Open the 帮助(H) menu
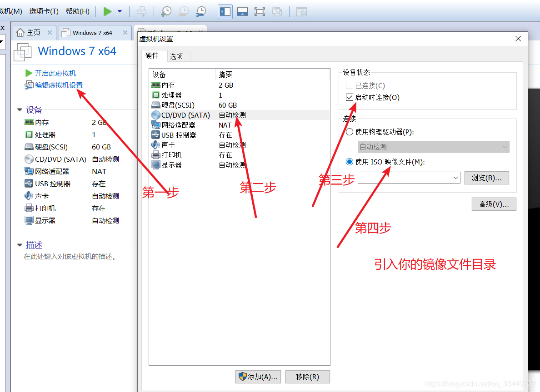540x392 pixels. (77, 11)
